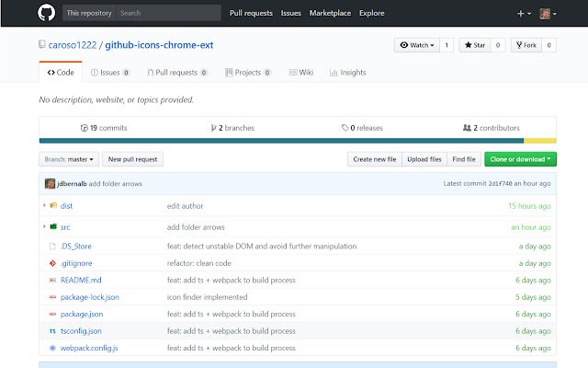588x368 pixels.
Task: Fork this repository
Action: tap(526, 45)
